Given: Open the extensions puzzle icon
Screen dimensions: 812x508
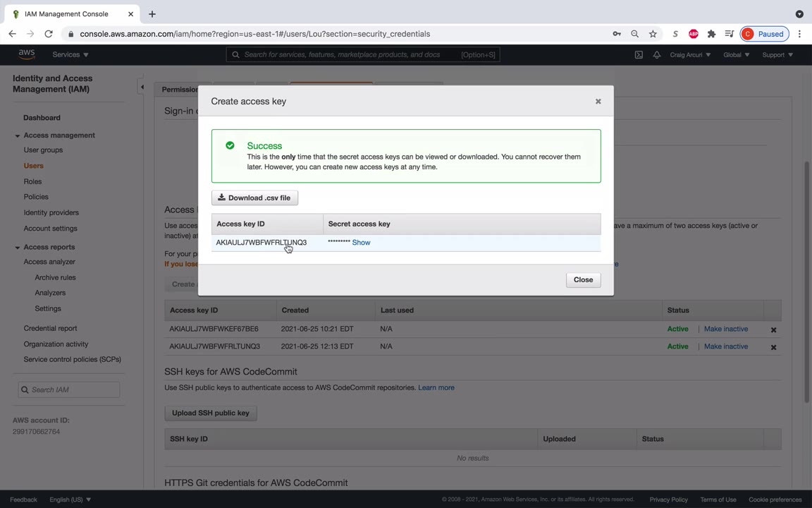Looking at the screenshot, I should (x=711, y=34).
